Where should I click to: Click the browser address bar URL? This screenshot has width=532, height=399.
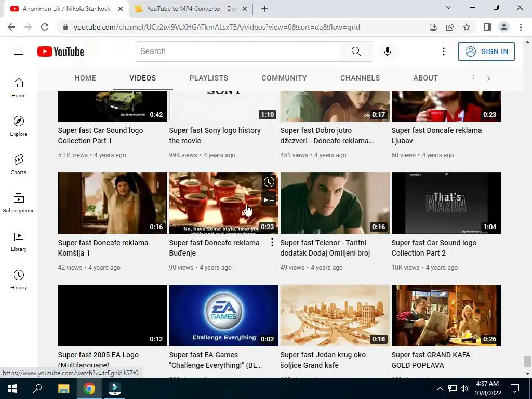pos(217,27)
